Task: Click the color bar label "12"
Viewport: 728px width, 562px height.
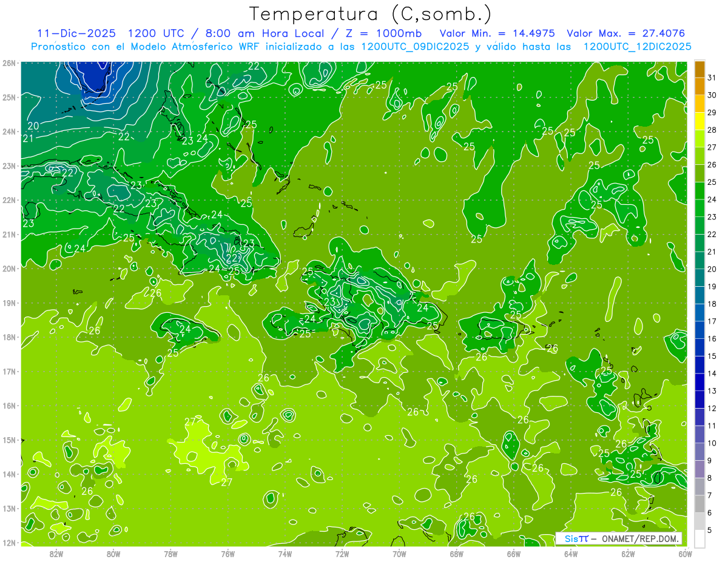Action: tap(712, 409)
